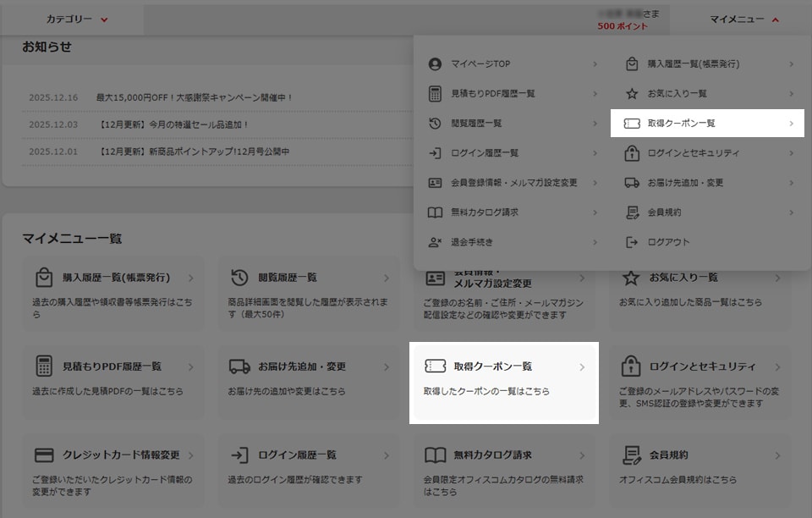
Task: Open the カテゴリー dropdown
Action: (x=73, y=17)
